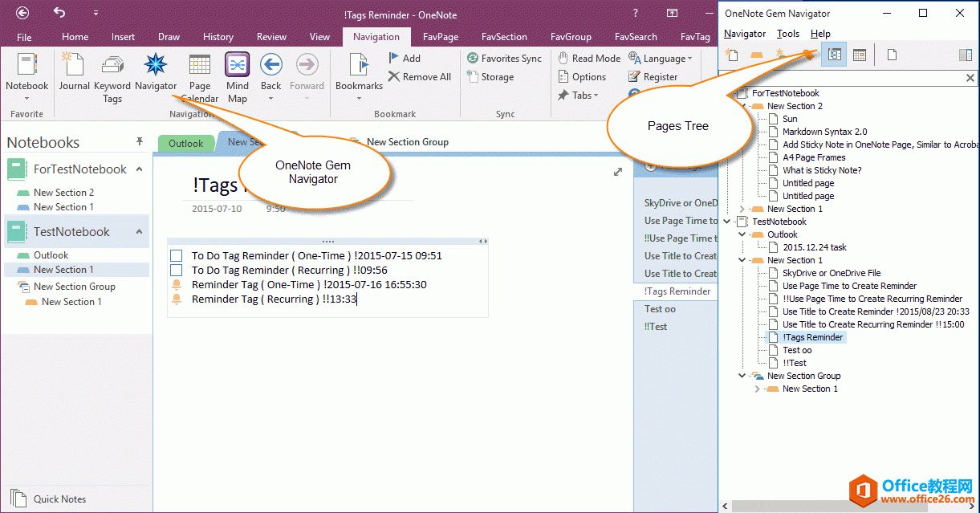Collapse the ForTestNotebook in the Notebooks pane
Screen dimensions: 980x513
coord(138,169)
